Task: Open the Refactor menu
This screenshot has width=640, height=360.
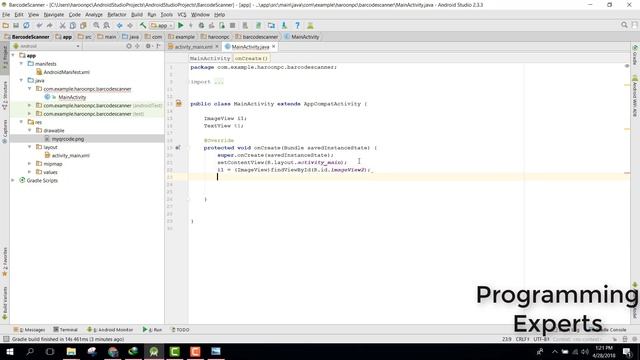Action: pyautogui.click(x=117, y=14)
